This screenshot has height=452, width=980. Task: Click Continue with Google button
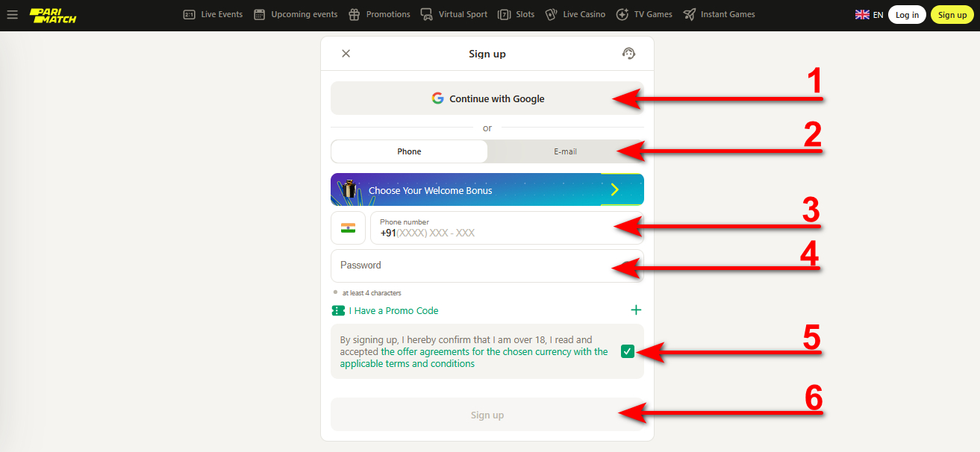[487, 98]
